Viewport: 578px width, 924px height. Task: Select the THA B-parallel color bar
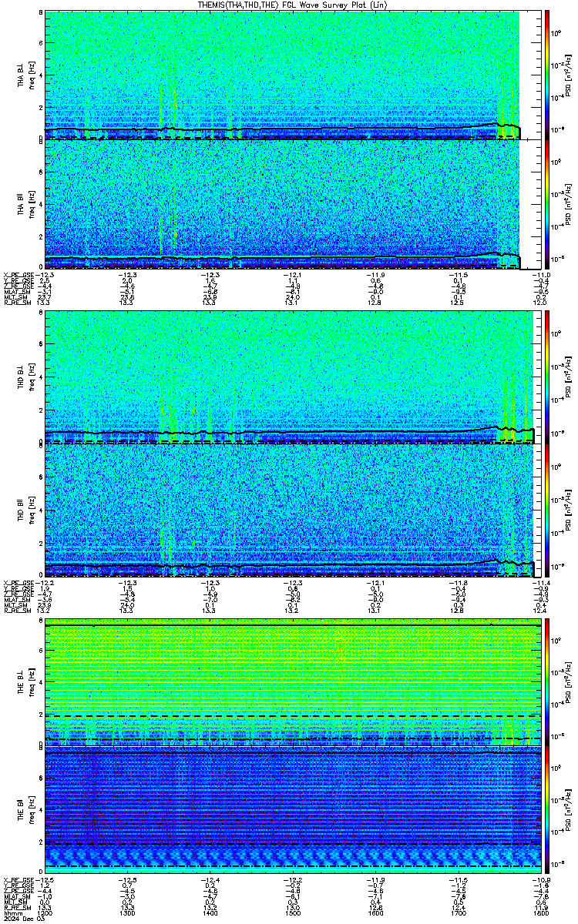pos(547,205)
